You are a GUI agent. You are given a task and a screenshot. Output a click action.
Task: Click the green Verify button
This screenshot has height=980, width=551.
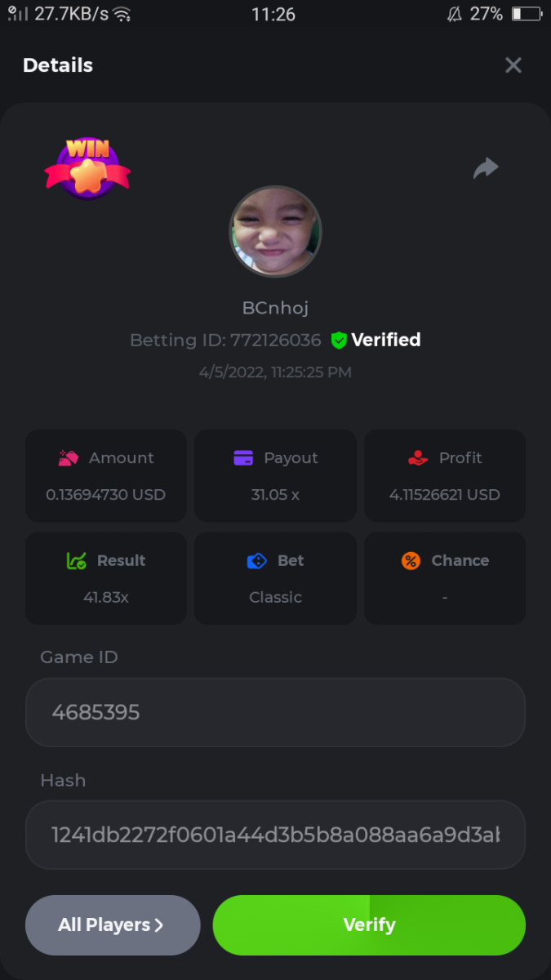[x=369, y=925]
